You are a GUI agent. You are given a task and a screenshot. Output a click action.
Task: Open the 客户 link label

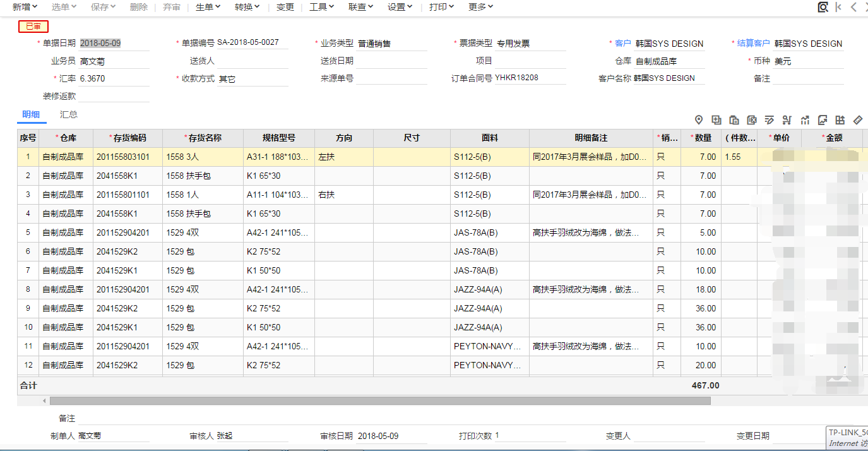[x=622, y=44]
